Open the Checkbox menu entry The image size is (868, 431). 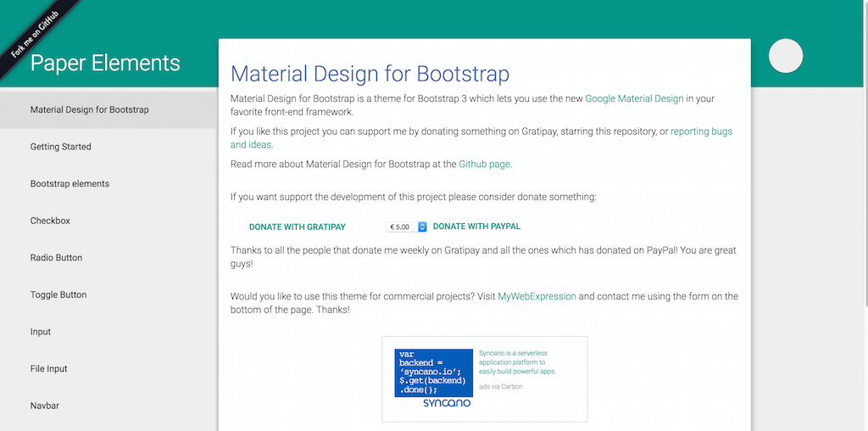click(x=108, y=221)
